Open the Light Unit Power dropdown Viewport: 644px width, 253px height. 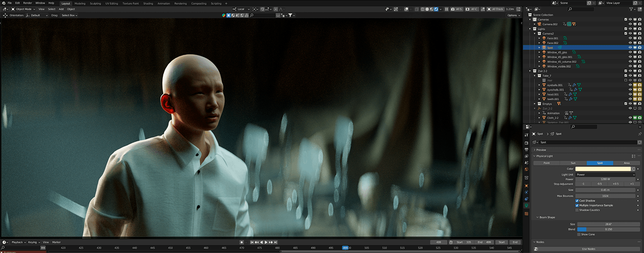(606, 174)
